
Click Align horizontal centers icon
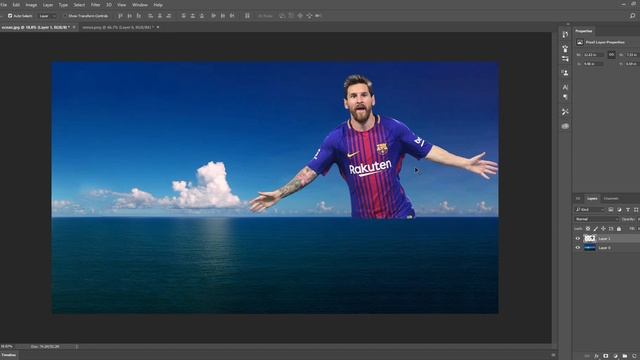click(x=160, y=16)
